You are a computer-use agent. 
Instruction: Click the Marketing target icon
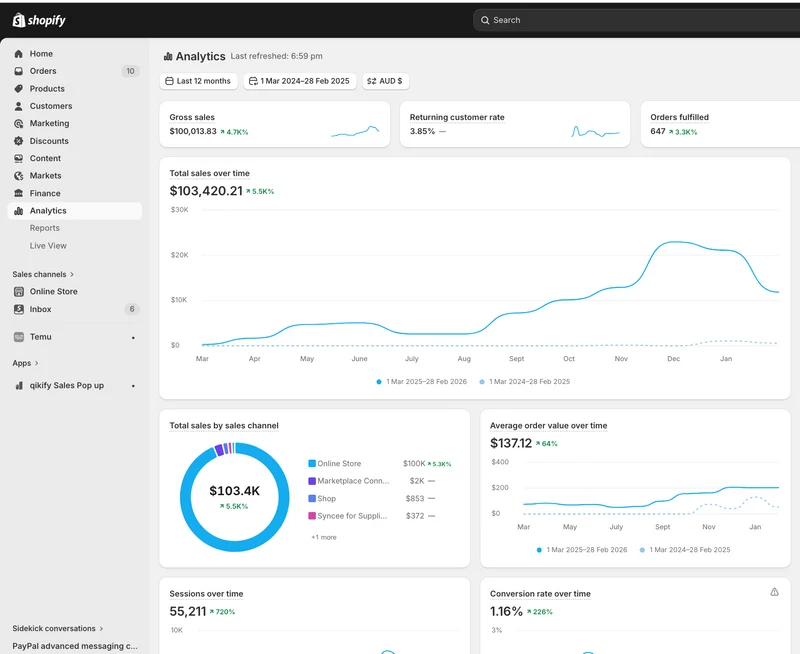coord(18,123)
